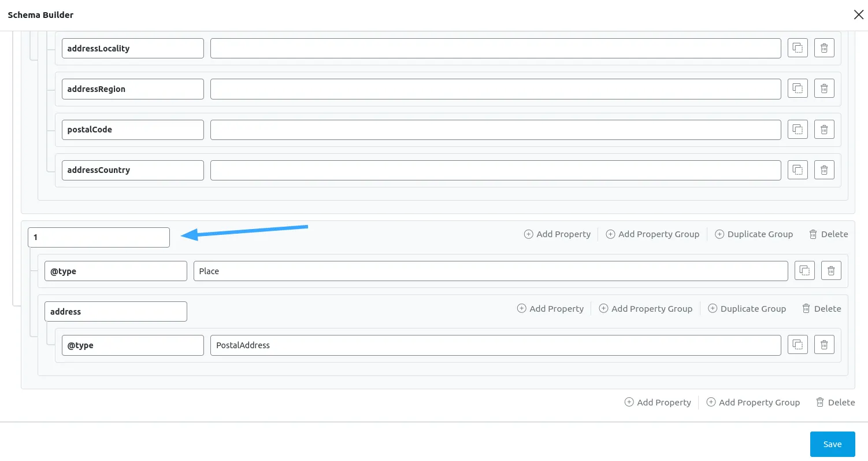Delete the address property group
868x461 pixels.
coord(821,308)
